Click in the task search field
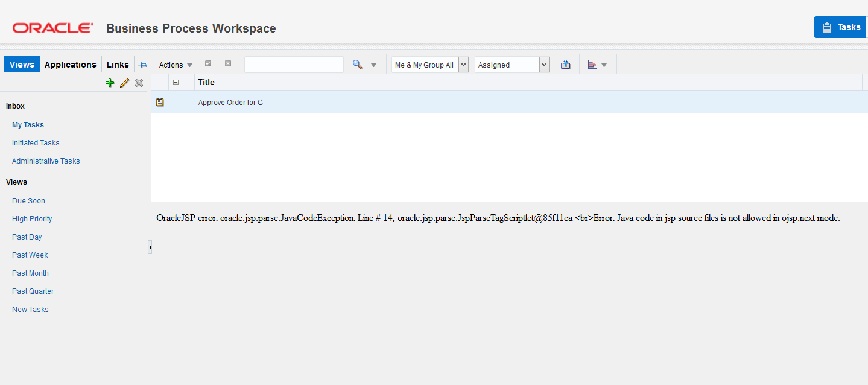 click(294, 65)
